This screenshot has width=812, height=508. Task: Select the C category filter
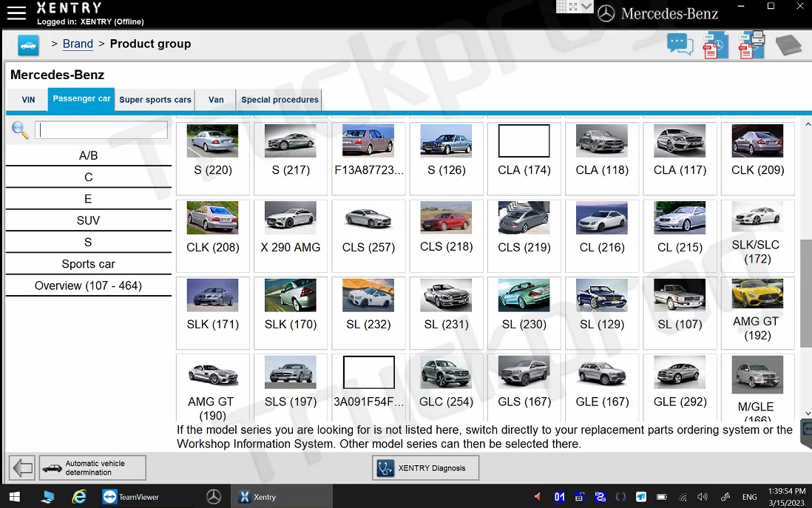click(x=89, y=177)
